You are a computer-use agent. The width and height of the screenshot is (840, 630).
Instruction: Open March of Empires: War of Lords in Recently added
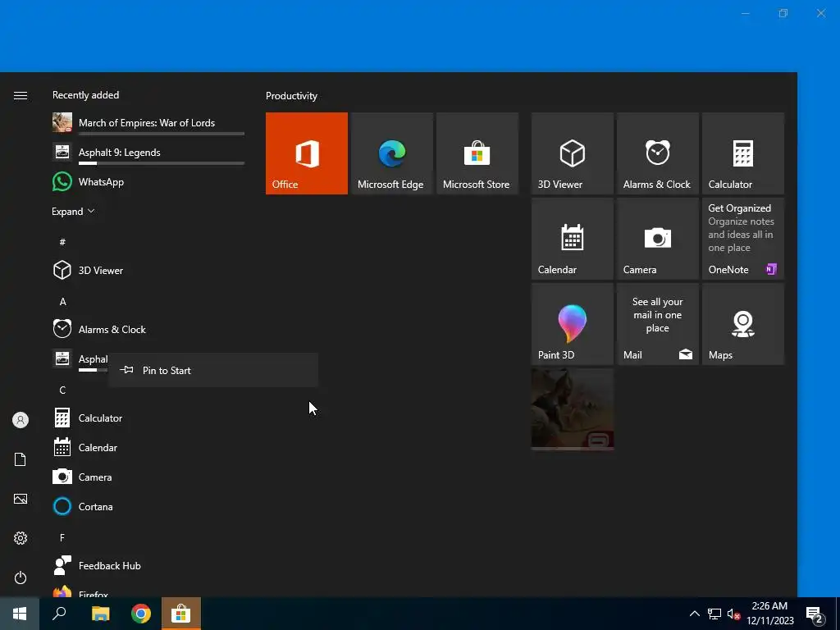tap(148, 123)
